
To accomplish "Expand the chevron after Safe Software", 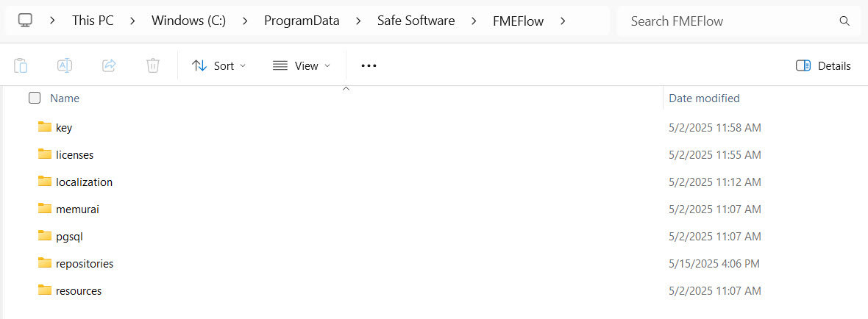I will tap(474, 21).
